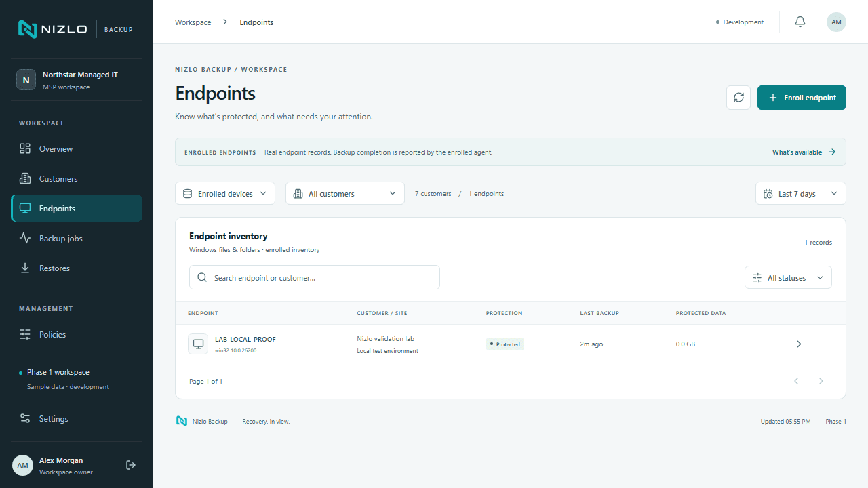Viewport: 868px width, 488px height.
Task: Click the 2m ago last backup value
Action: (591, 344)
